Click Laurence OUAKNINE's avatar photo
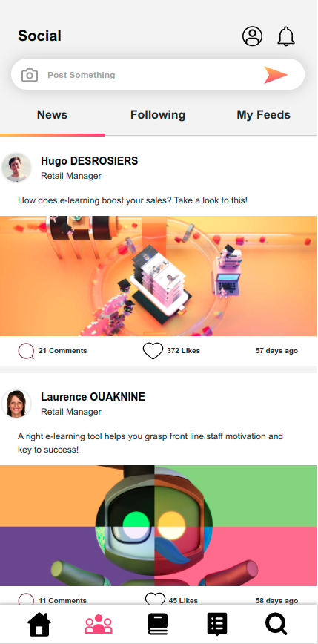This screenshot has height=644, width=318. 16,404
